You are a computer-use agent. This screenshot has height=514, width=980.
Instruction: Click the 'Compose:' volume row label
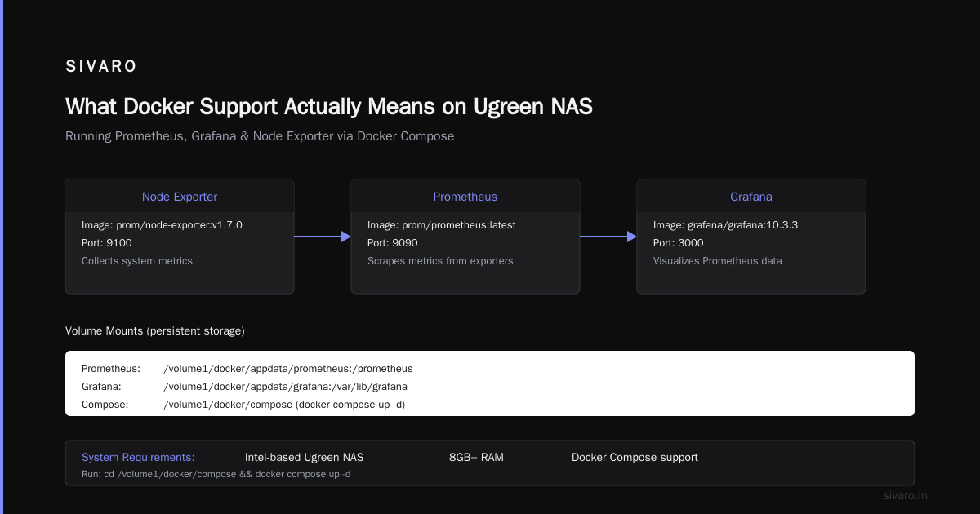point(105,405)
